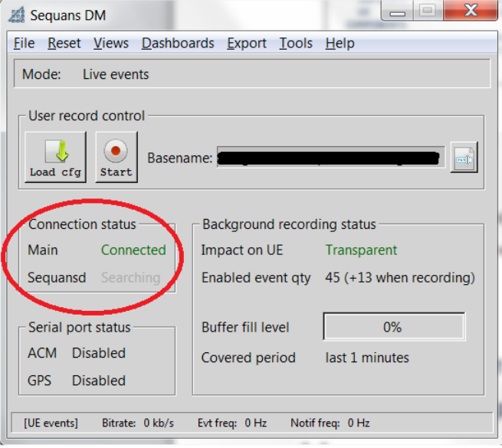Click the Transparent impact value
502x448 pixels.
click(361, 250)
